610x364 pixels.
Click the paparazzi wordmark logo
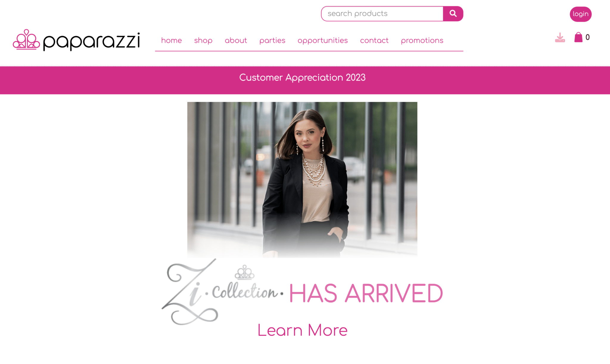[91, 41]
